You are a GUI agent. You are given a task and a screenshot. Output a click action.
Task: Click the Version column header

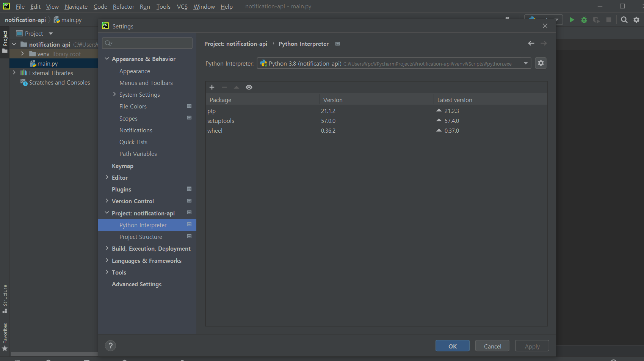[377, 100]
